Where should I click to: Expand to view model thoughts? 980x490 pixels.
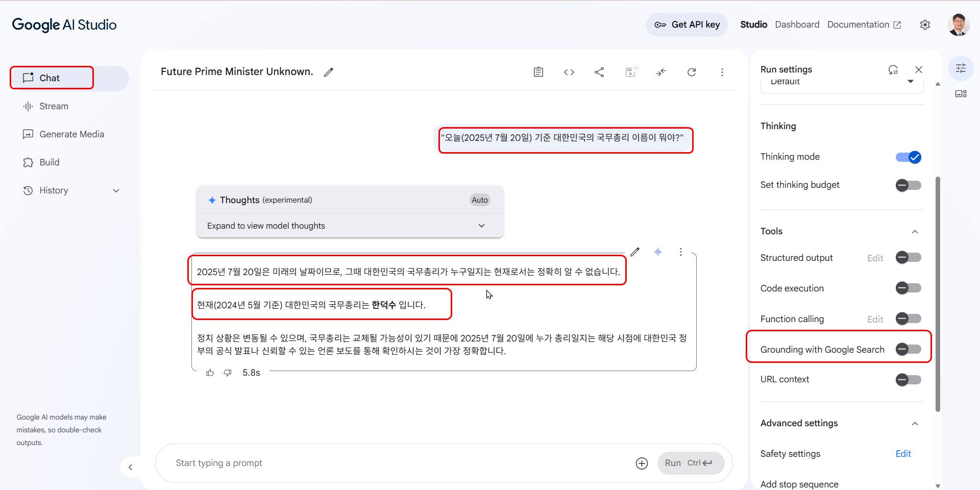click(350, 226)
